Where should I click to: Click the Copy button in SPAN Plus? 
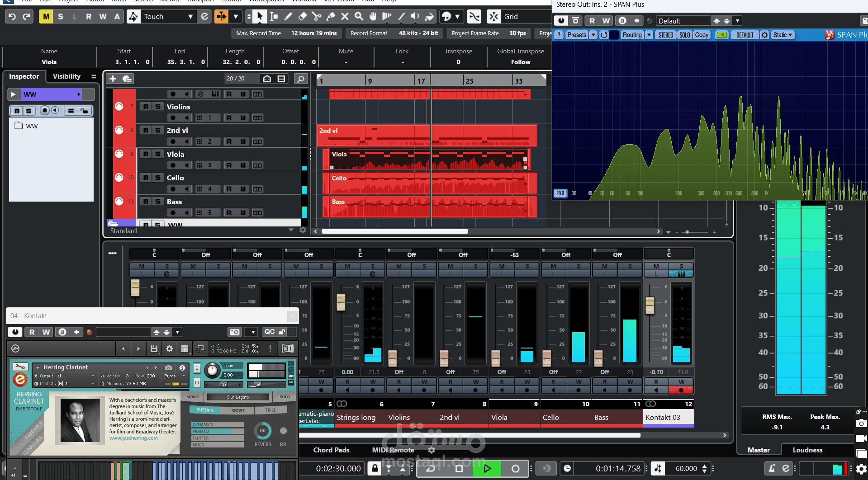tap(702, 35)
